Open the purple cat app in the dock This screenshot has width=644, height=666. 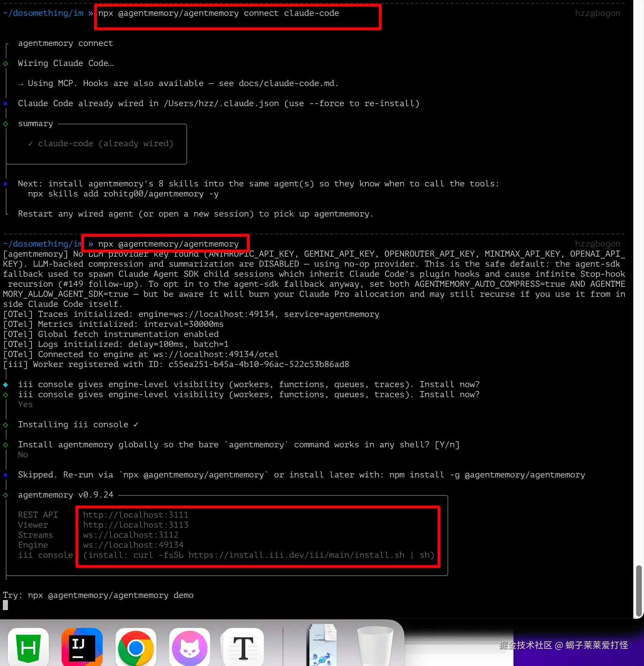(x=190, y=647)
